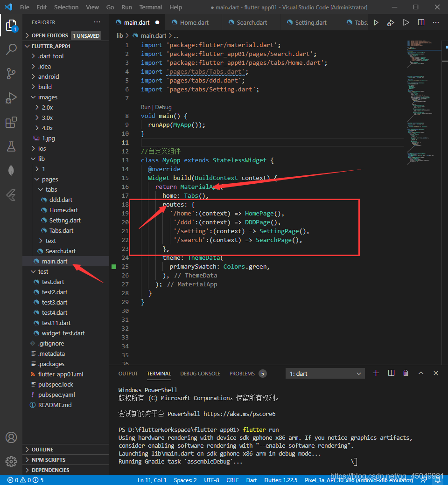Switch to the OUTPUT panel tab
The image size is (448, 485).
tap(128, 374)
